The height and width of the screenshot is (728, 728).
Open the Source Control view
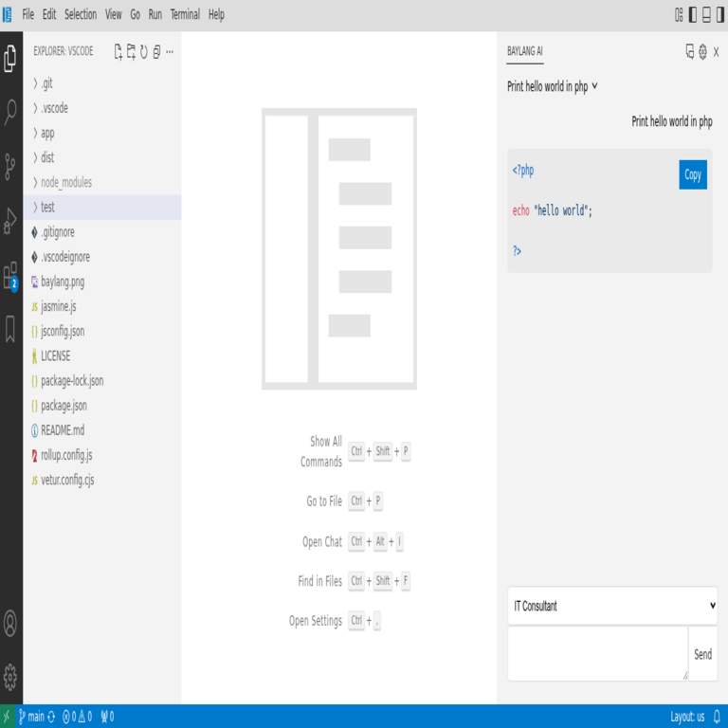10,166
